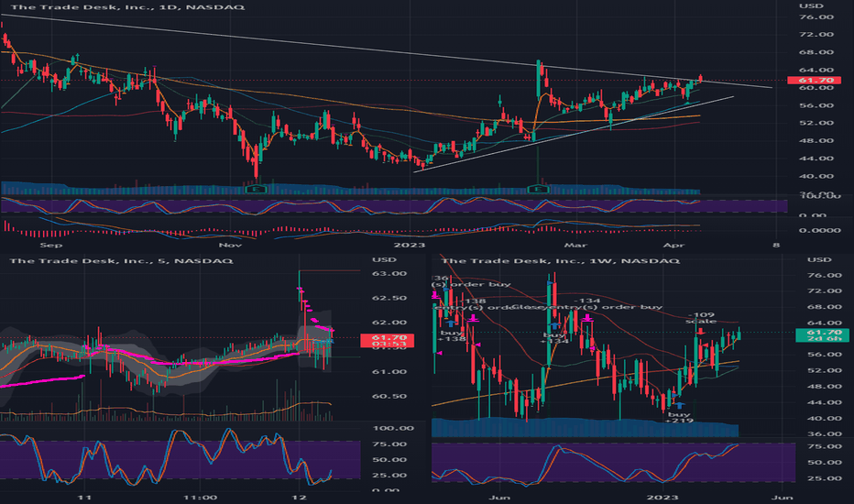Image resolution: width=854 pixels, height=504 pixels.
Task: Click the USD currency label of the 1D chart
Action: [811, 6]
